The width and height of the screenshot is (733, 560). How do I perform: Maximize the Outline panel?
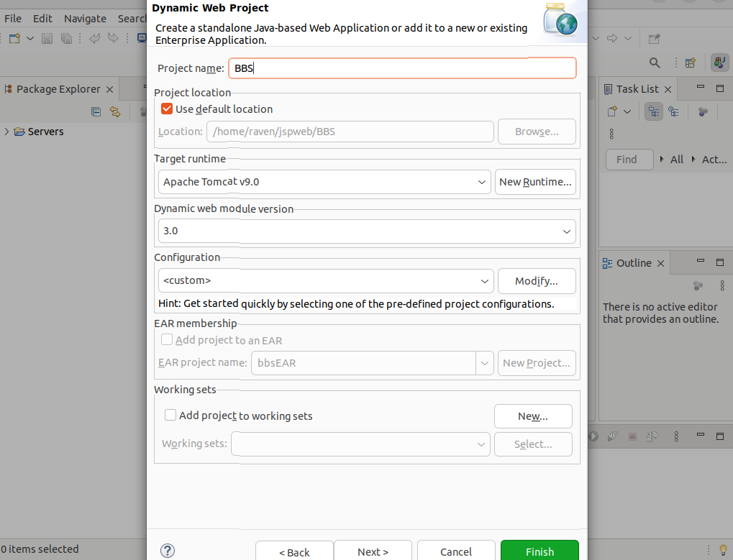pyautogui.click(x=720, y=262)
